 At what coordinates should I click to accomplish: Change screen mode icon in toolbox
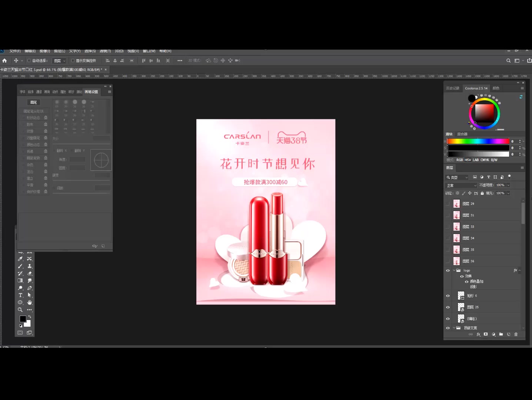point(30,333)
